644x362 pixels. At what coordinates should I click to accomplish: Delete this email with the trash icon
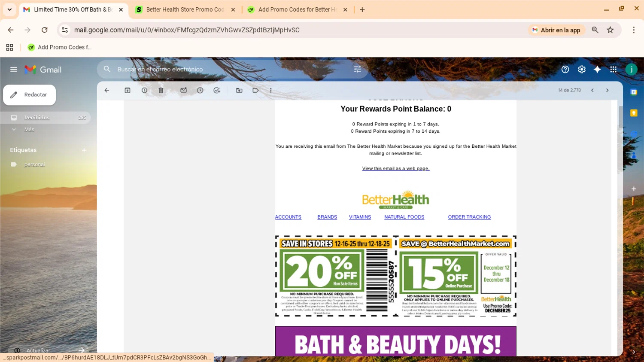(161, 90)
